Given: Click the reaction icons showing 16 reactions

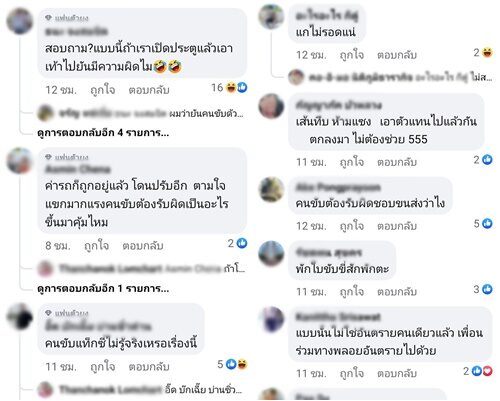Looking at the screenshot, I should click(x=237, y=88).
